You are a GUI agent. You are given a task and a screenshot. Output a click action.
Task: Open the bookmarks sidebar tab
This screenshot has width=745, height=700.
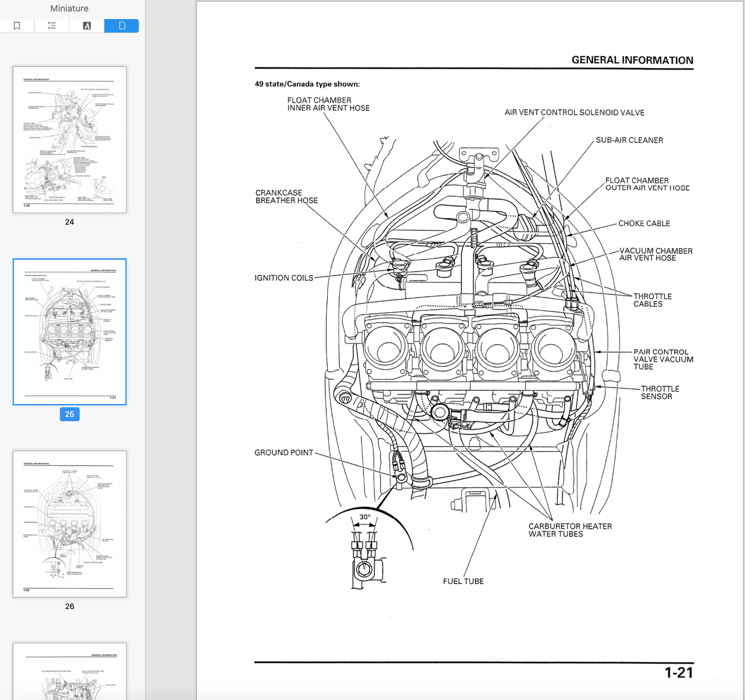(17, 26)
